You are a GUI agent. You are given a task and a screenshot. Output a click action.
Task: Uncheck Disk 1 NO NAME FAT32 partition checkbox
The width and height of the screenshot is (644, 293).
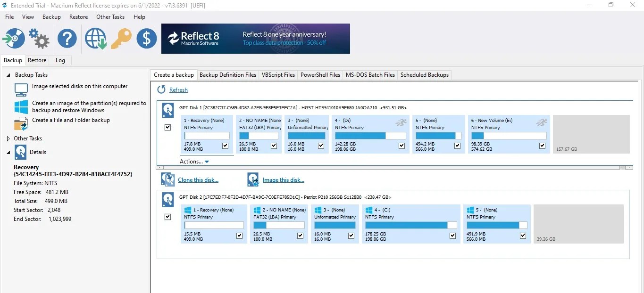(274, 146)
